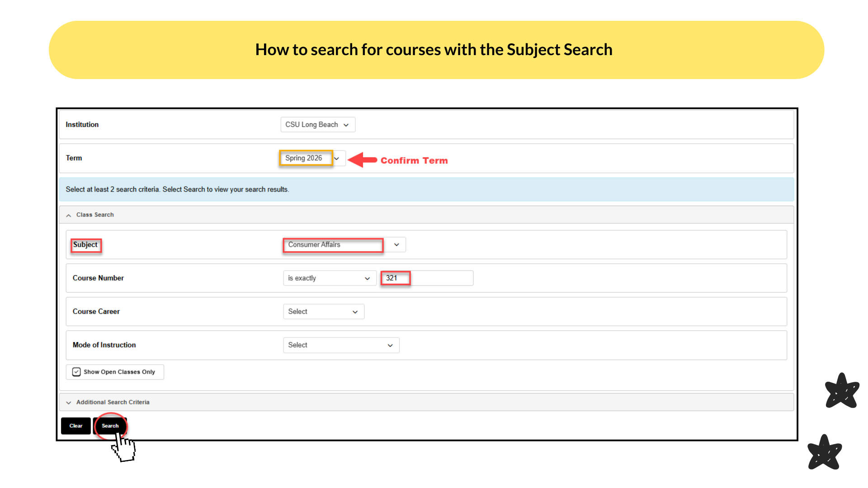Open the 'is exactly' comparison dropdown
Screen dimensions: 868x488
pyautogui.click(x=329, y=278)
